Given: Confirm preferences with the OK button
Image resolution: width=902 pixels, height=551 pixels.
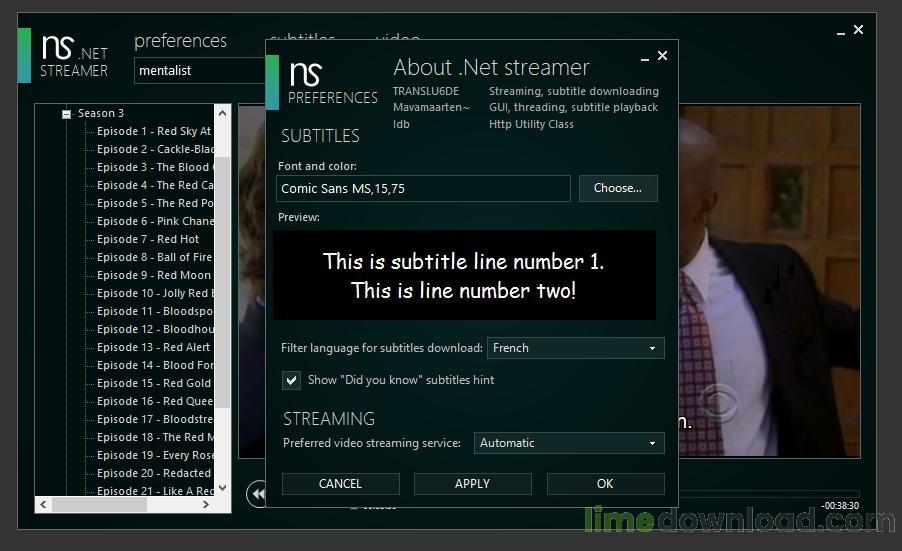Looking at the screenshot, I should (605, 484).
